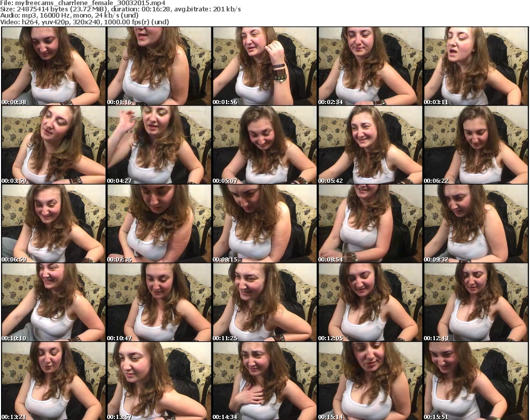Pick the 00:11:25 thumbnail
Image resolution: width=530 pixels, height=420 pixels.
tap(264, 302)
